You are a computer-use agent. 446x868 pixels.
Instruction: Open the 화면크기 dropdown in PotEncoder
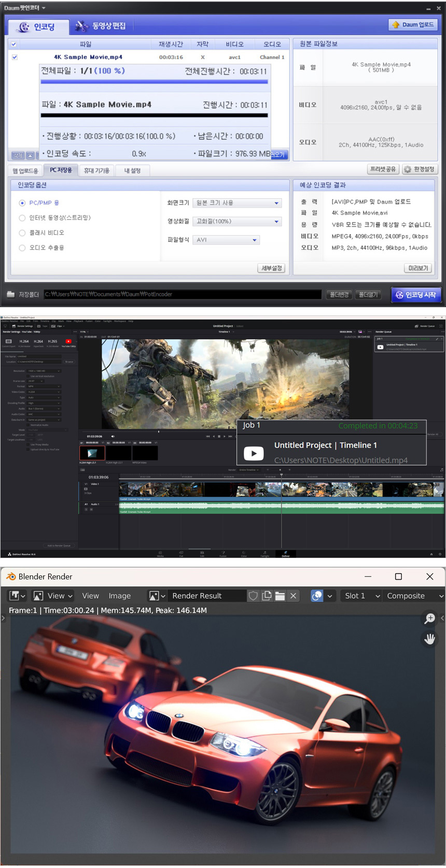click(237, 203)
